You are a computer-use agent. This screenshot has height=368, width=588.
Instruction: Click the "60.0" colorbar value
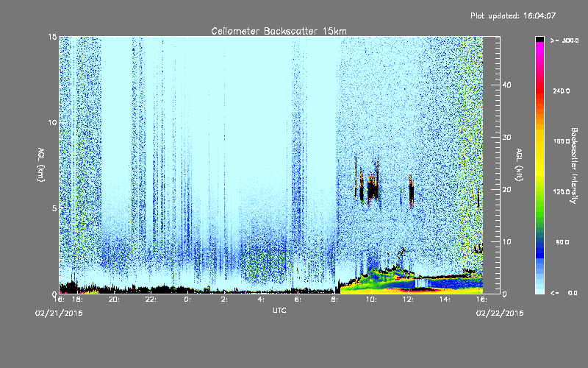[x=562, y=242]
